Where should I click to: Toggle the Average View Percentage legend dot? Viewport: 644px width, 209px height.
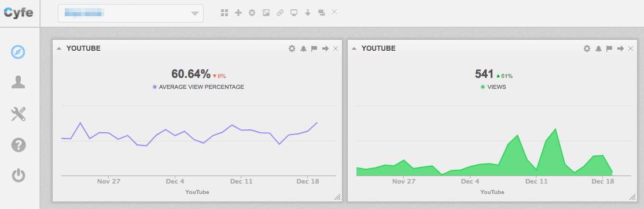[x=154, y=87]
